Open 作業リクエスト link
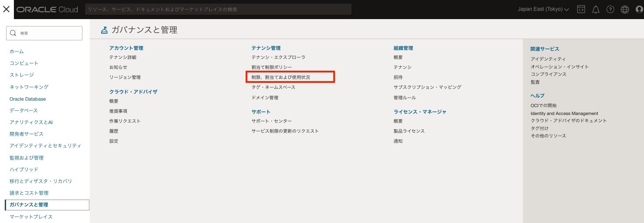 (x=125, y=121)
